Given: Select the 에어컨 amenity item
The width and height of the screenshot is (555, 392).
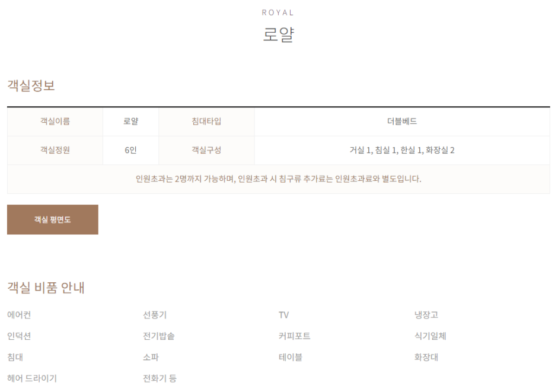Looking at the screenshot, I should pos(19,315).
